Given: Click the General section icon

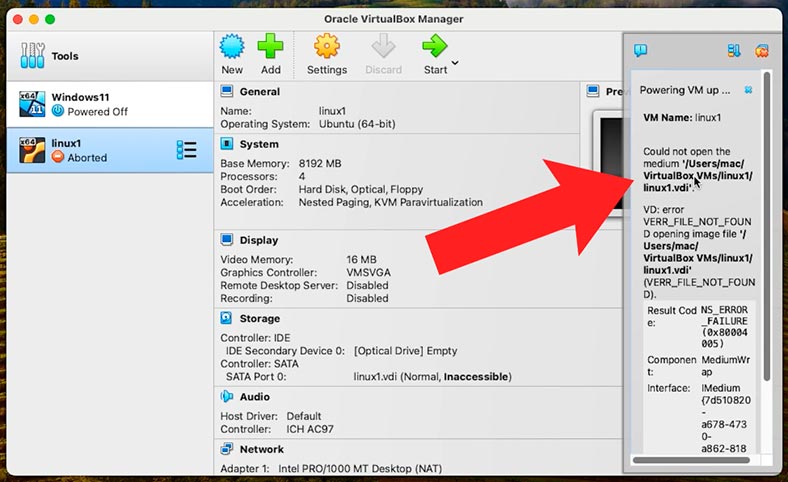Looking at the screenshot, I should 227,91.
